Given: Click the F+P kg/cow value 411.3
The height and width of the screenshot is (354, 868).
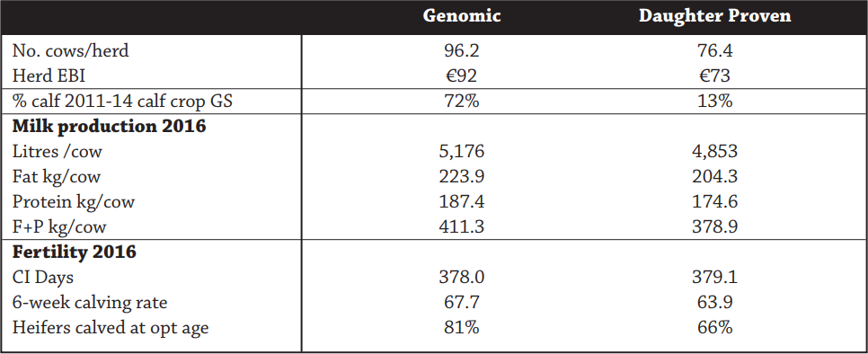Looking at the screenshot, I should [461, 226].
